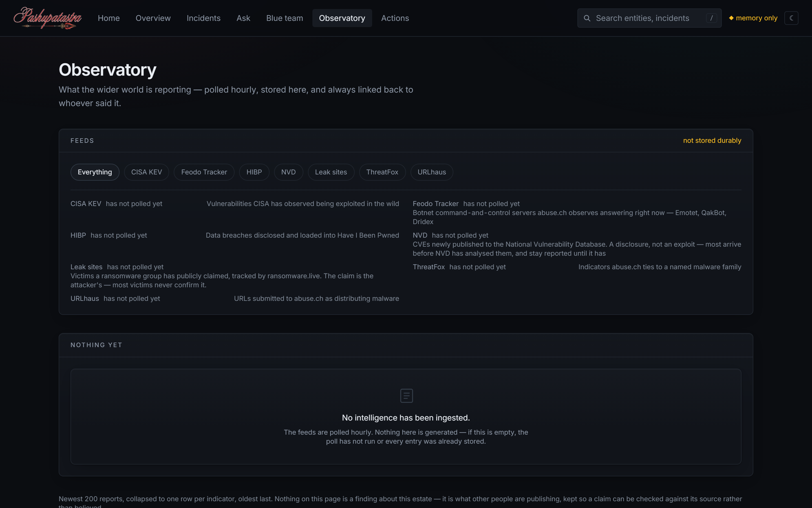The width and height of the screenshot is (812, 508).
Task: Filter feeds by HIBP chip
Action: 254,172
